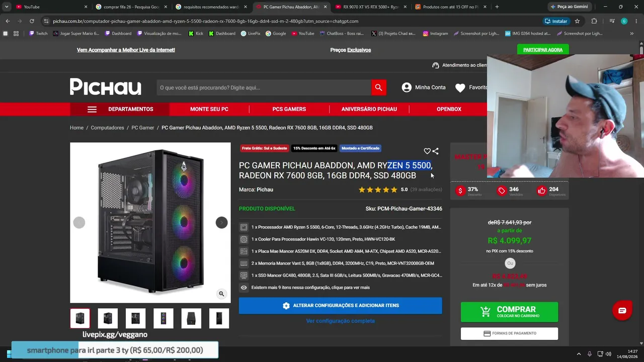Bookmark this page with the star icon
644x362 pixels.
577,21
